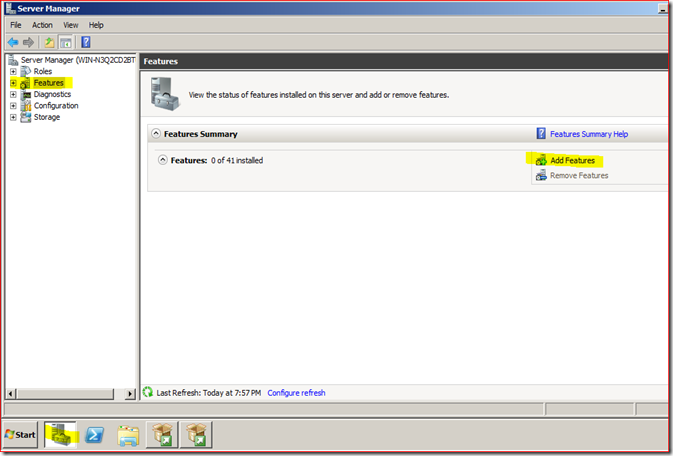This screenshot has width=673, height=456.
Task: Click the first package installer taskbar icon
Action: [x=162, y=435]
